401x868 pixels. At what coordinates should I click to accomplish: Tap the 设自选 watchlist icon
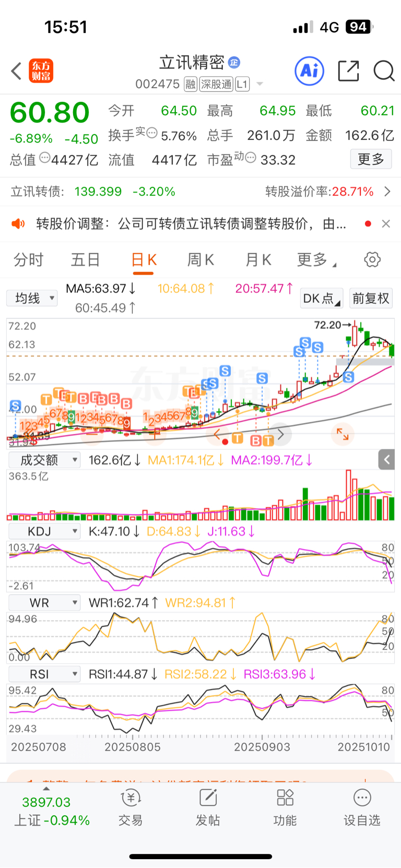(x=362, y=807)
